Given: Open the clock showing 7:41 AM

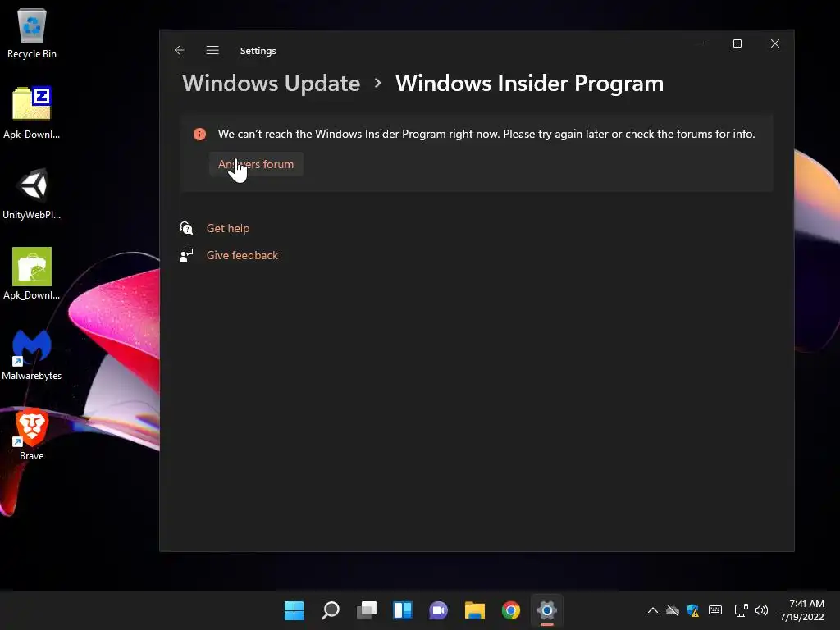Looking at the screenshot, I should 802,610.
